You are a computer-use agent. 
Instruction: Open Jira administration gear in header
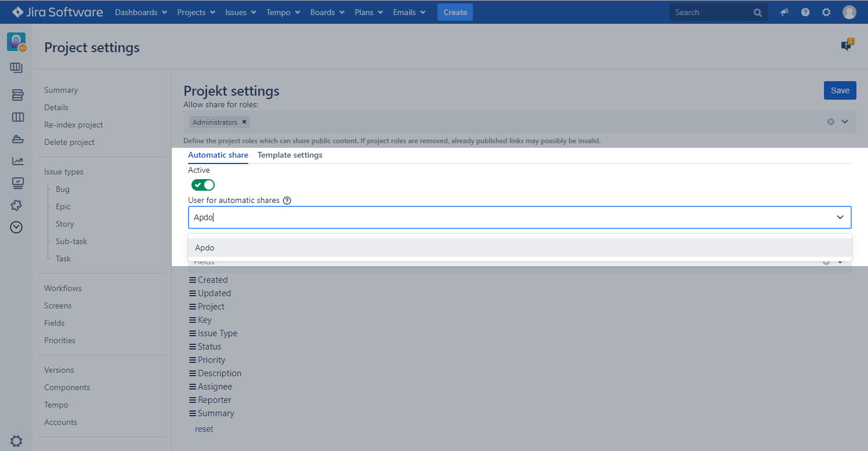point(826,12)
